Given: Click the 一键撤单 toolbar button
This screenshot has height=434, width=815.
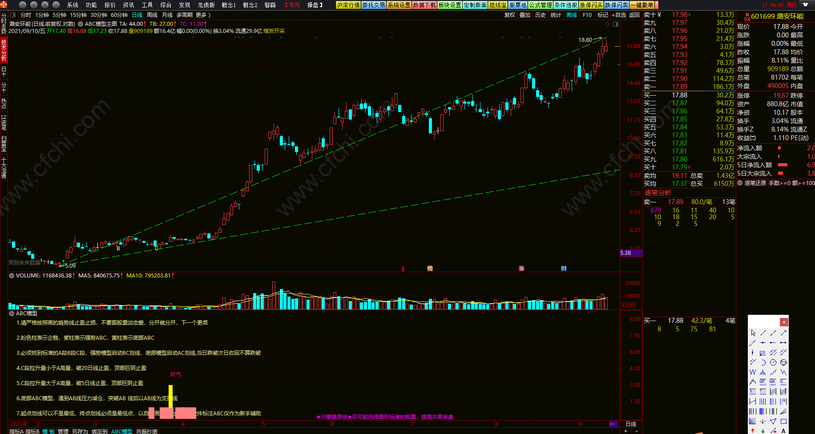Looking at the screenshot, I should (641, 5).
